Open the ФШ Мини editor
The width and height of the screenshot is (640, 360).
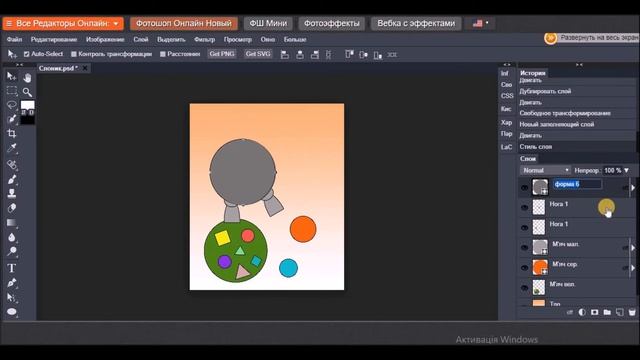[268, 23]
